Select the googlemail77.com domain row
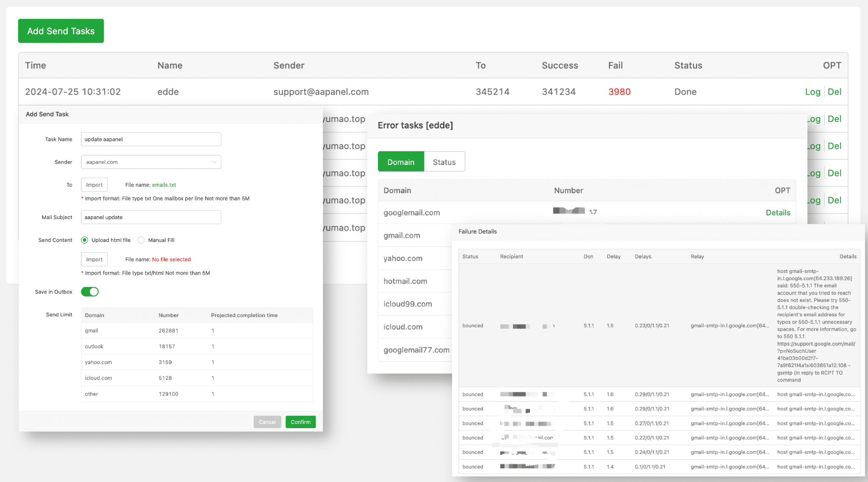Viewport: 868px width, 482px height. [415, 350]
